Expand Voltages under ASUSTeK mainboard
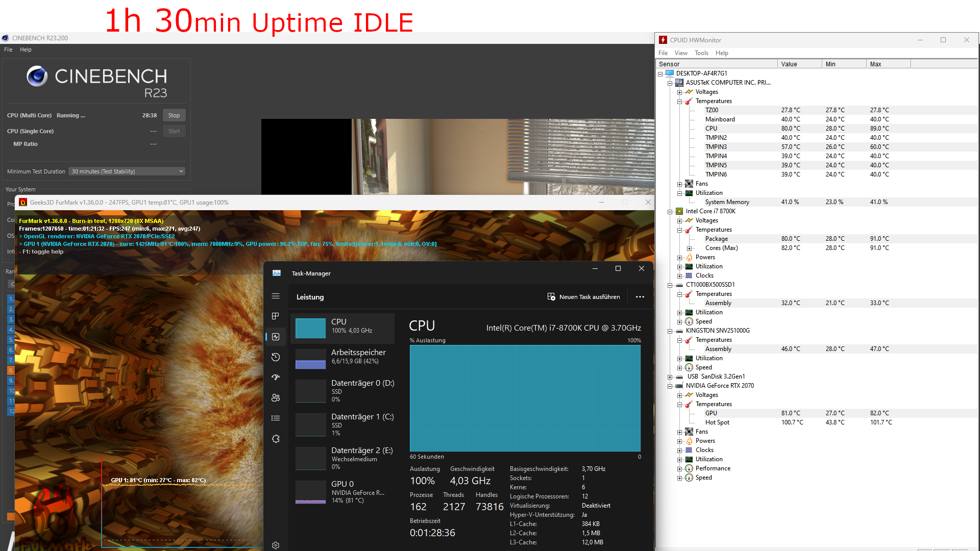980x551 pixels. pyautogui.click(x=680, y=92)
